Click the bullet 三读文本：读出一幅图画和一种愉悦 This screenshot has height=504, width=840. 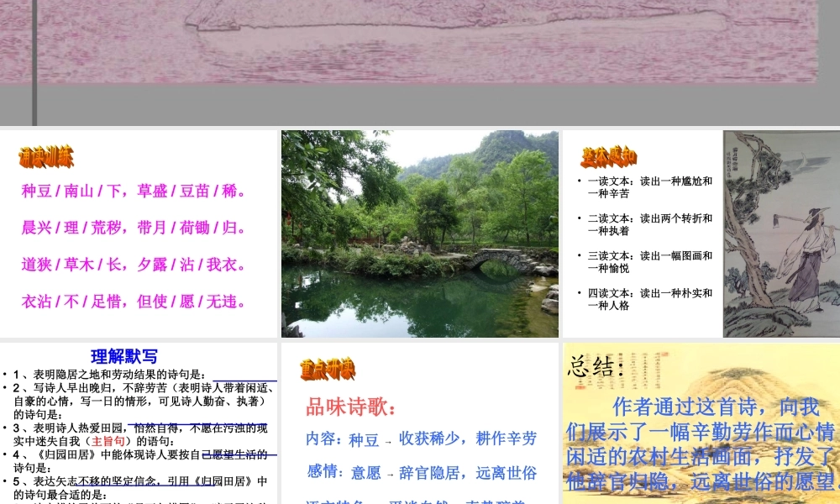(645, 262)
